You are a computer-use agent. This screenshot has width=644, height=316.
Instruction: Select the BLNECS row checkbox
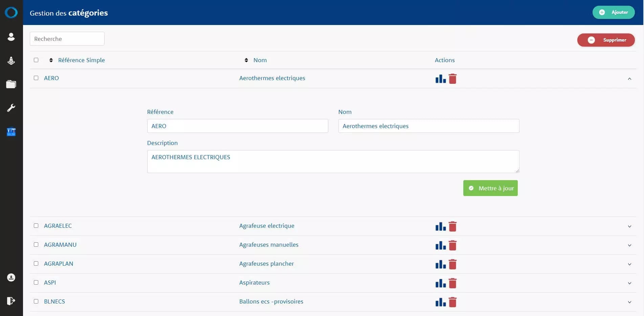[36, 301]
